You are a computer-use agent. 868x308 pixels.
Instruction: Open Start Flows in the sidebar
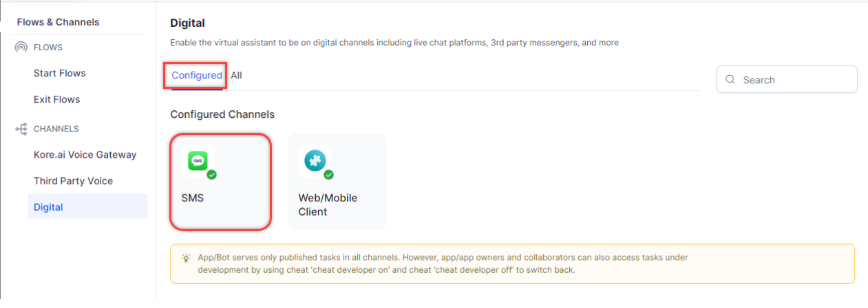[x=60, y=73]
